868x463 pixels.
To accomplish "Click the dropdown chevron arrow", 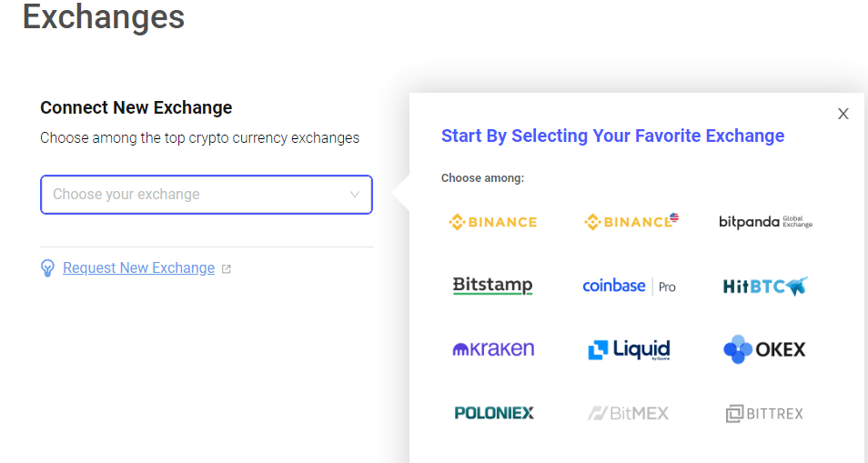I will (355, 195).
